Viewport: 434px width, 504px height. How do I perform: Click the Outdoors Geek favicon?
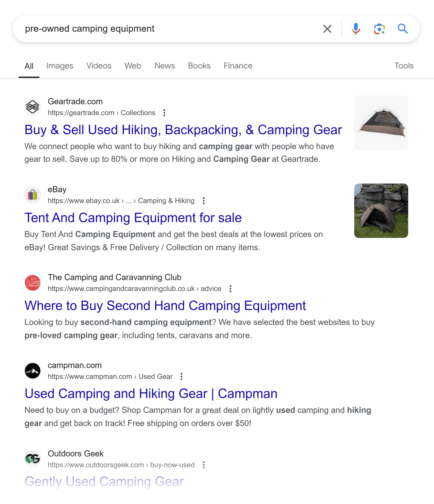(32, 459)
